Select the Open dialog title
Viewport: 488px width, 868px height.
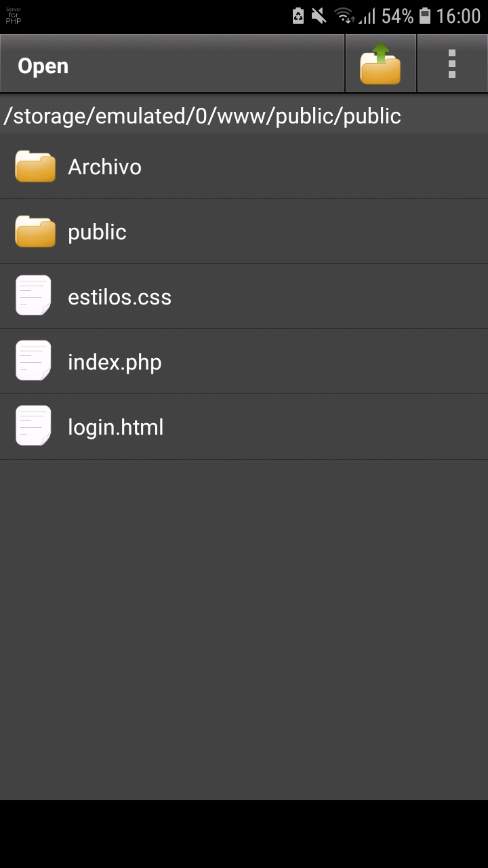(x=43, y=65)
